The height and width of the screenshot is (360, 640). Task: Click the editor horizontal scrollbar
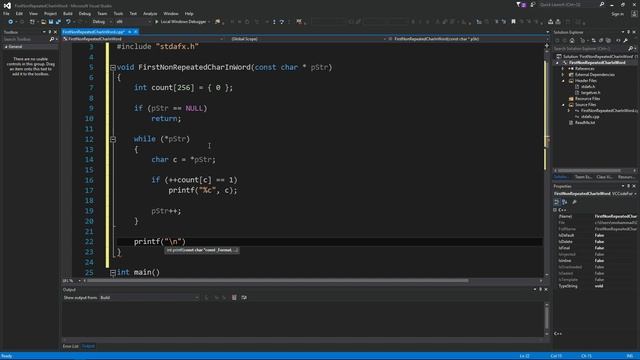[x=278, y=281]
